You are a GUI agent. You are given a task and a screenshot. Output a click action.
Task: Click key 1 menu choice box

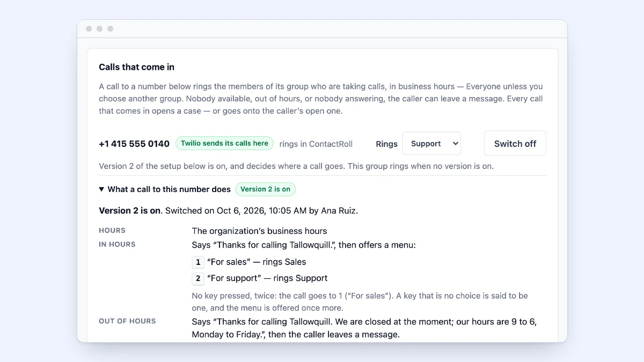pyautogui.click(x=198, y=262)
